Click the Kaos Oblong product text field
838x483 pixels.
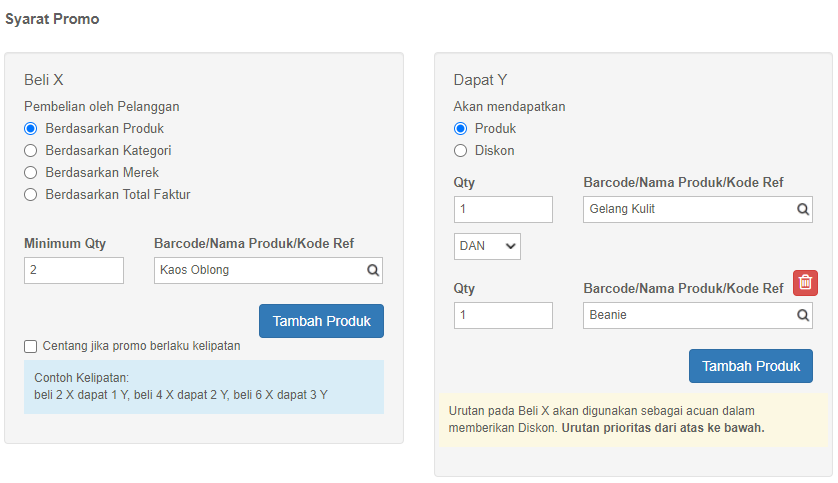pyautogui.click(x=268, y=270)
